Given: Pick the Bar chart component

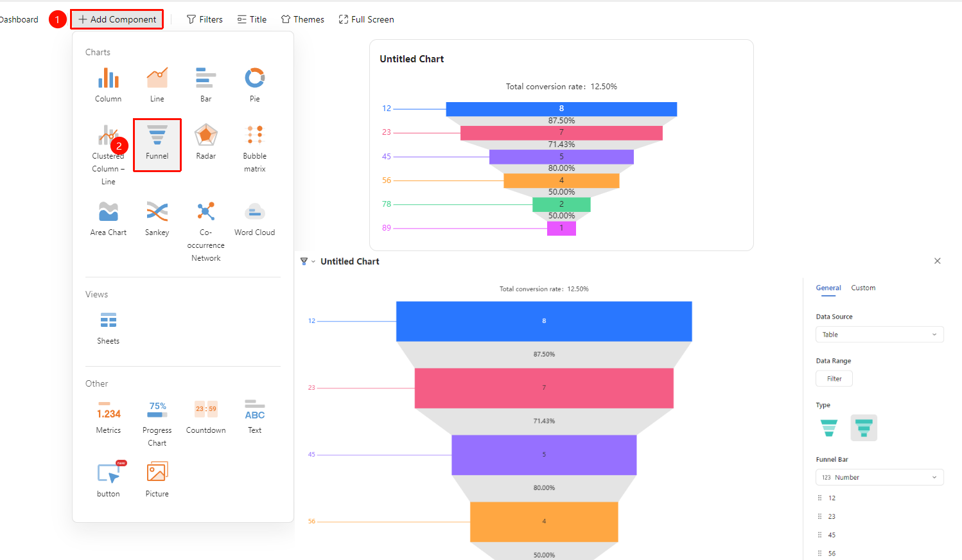Looking at the screenshot, I should (x=206, y=85).
